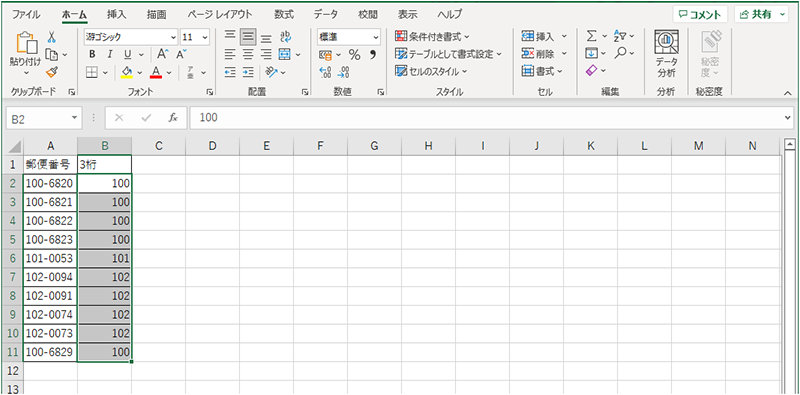Click the Cut scissors icon
This screenshot has width=800, height=395.
52,37
